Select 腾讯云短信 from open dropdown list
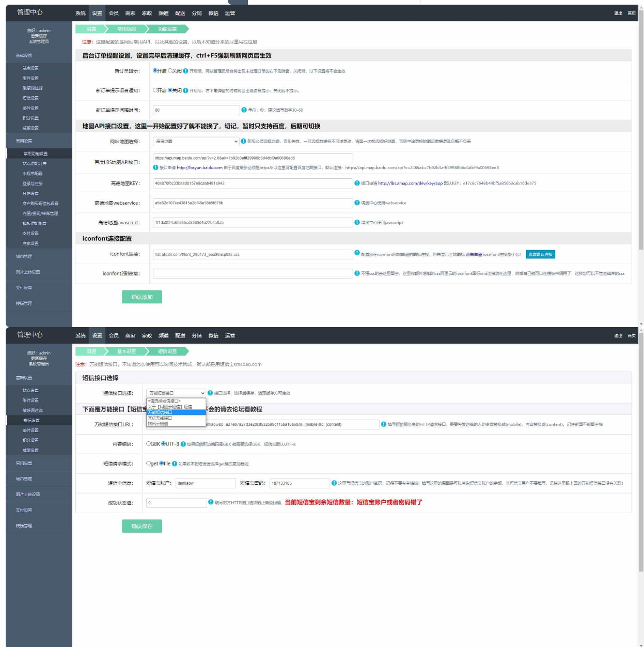 158,424
